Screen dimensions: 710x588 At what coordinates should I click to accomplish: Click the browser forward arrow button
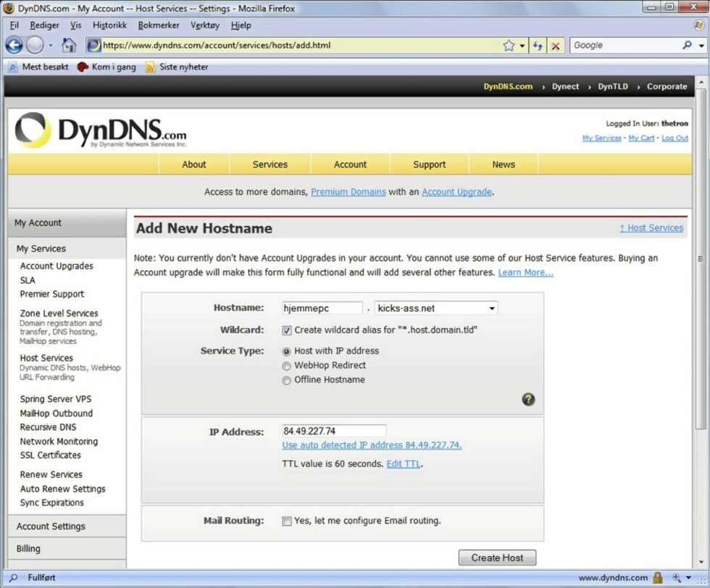point(35,46)
